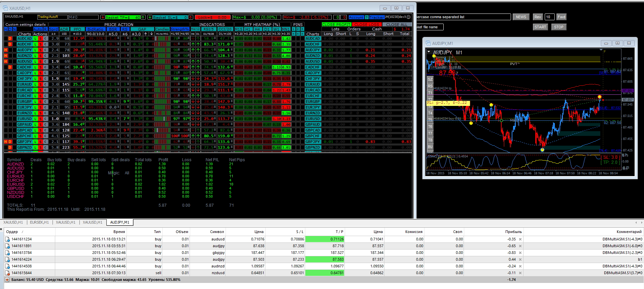Click the NEWS button
The height and width of the screenshot is (289, 644).
[521, 17]
